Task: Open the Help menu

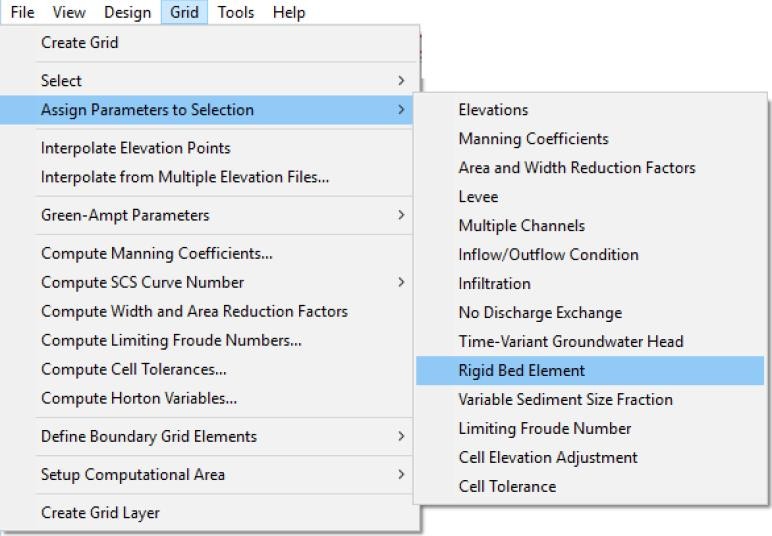Action: [x=289, y=13]
